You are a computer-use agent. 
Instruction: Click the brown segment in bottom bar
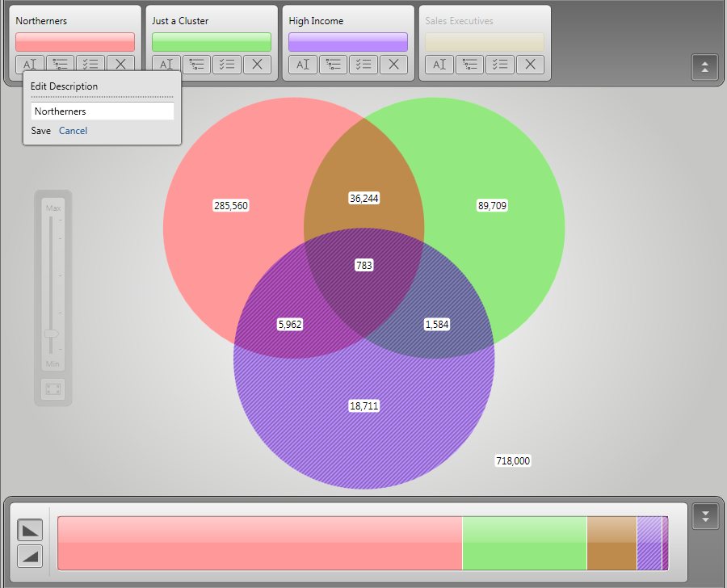click(612, 543)
